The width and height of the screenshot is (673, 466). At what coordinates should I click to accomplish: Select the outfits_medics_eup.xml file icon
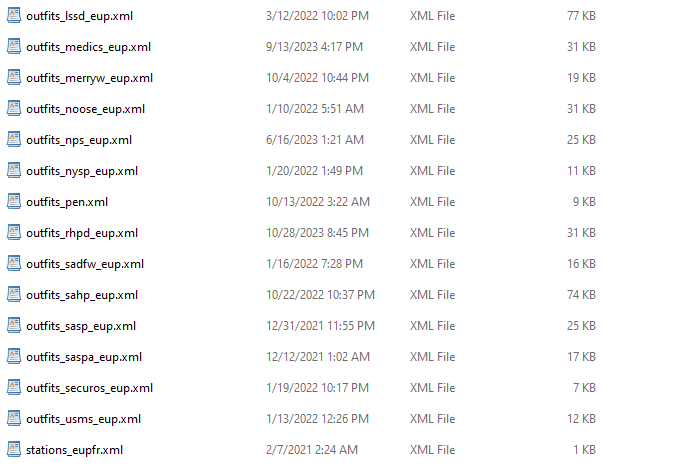click(x=14, y=46)
